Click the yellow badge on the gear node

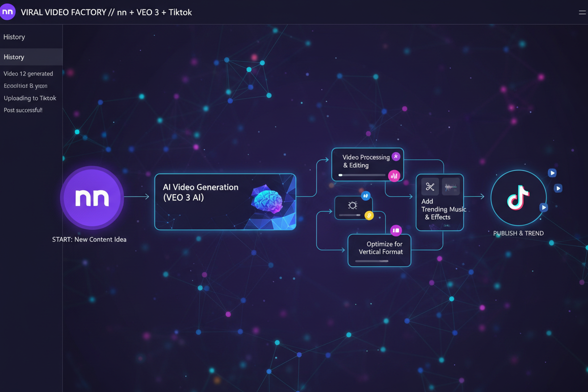pyautogui.click(x=369, y=216)
